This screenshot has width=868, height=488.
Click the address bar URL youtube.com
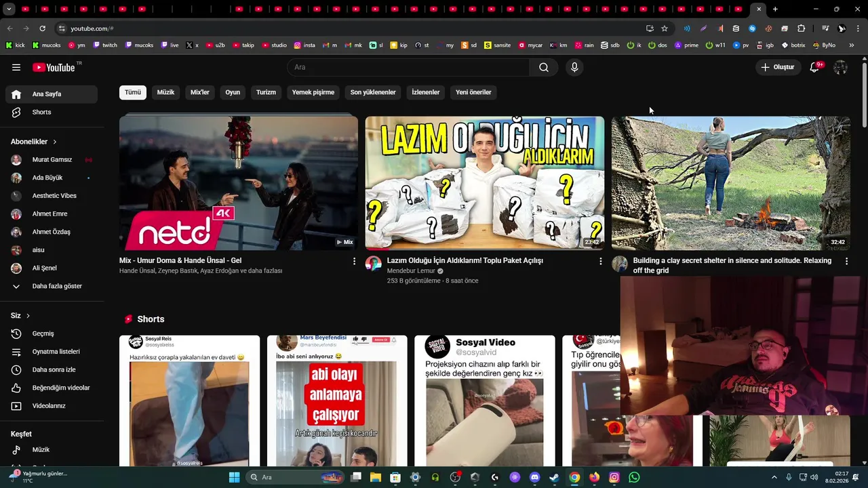click(x=92, y=28)
